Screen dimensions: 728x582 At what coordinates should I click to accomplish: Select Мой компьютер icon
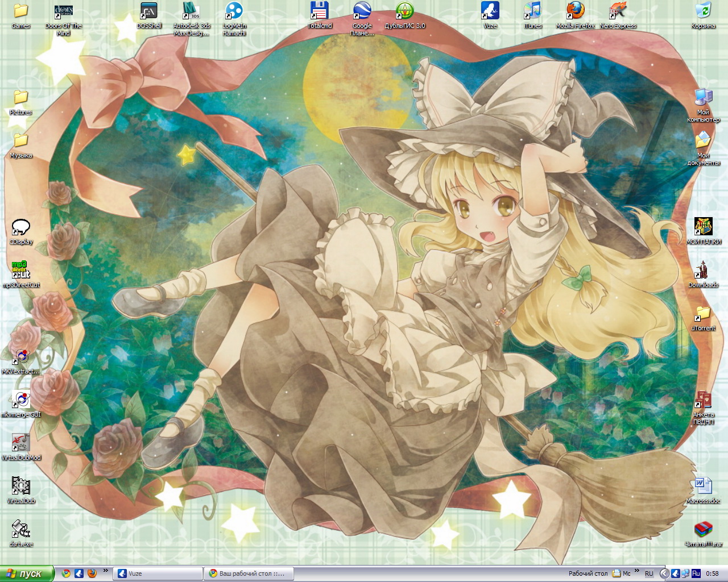pos(704,105)
